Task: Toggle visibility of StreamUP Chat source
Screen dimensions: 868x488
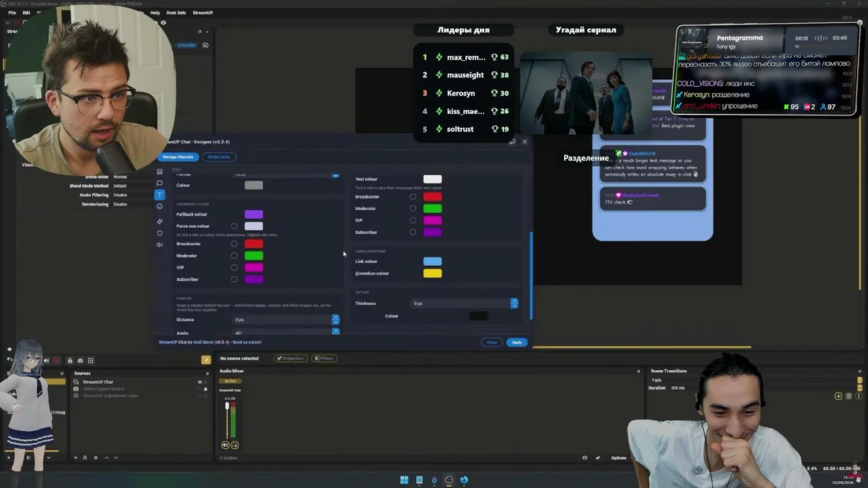Action: pos(199,382)
